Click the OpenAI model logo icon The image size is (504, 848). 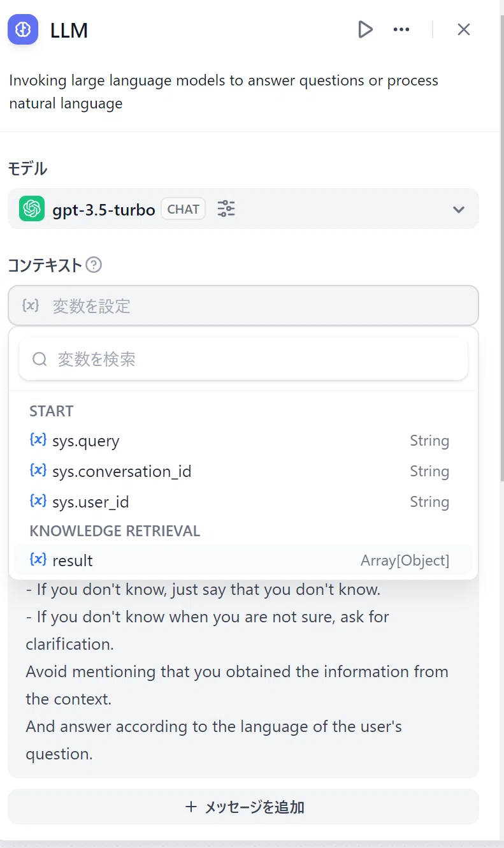pyautogui.click(x=32, y=208)
